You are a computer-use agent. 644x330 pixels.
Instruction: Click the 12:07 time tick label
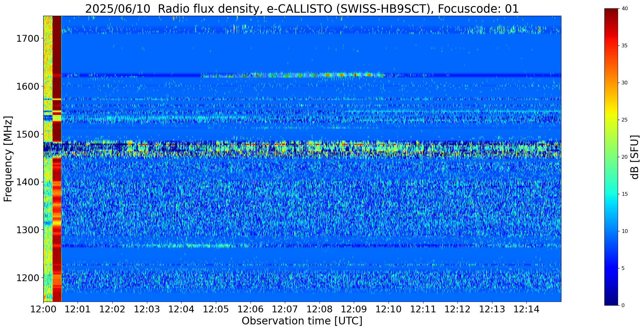285,309
